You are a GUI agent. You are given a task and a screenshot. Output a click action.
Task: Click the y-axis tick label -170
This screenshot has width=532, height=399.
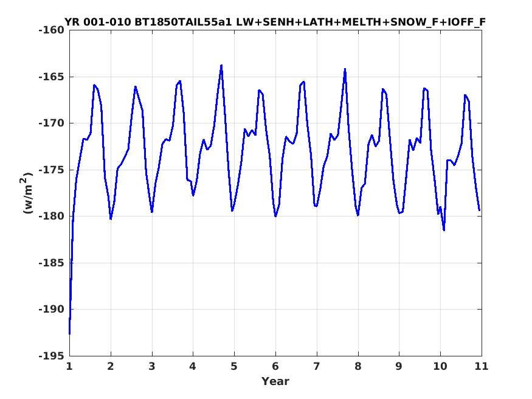click(51, 123)
